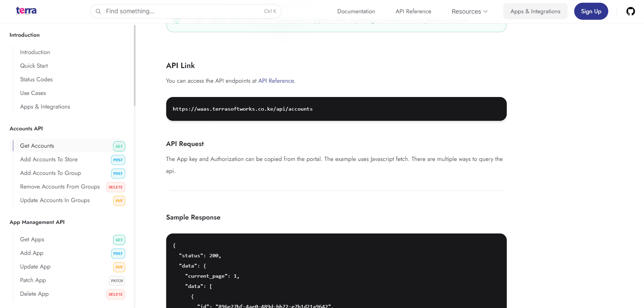Go to Status Codes page
Image resolution: width=644 pixels, height=308 pixels.
tap(36, 79)
